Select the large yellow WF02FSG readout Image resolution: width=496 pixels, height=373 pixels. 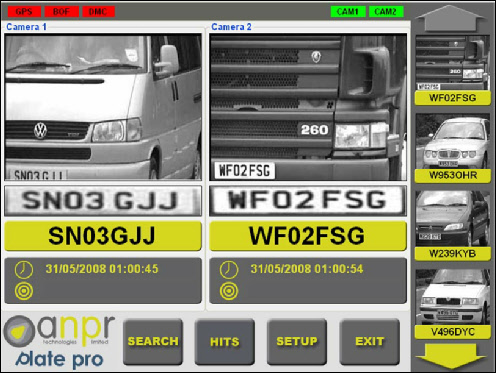(x=308, y=236)
